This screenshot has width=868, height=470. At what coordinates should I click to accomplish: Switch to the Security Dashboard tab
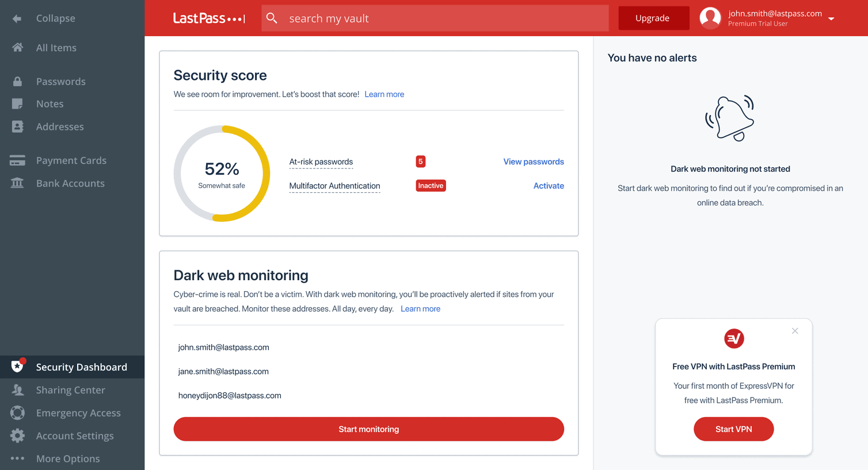82,366
